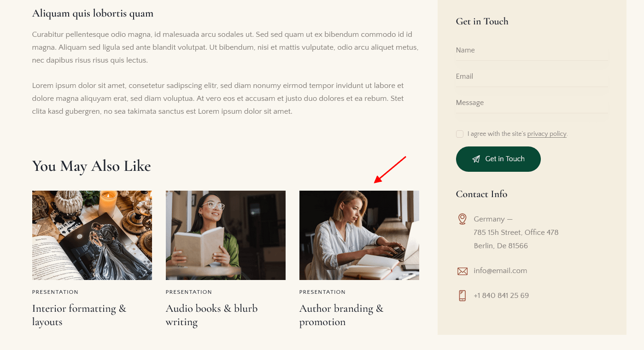Viewport: 644px width, 350px height.
Task: Focus the Name input field
Action: pyautogui.click(x=532, y=50)
